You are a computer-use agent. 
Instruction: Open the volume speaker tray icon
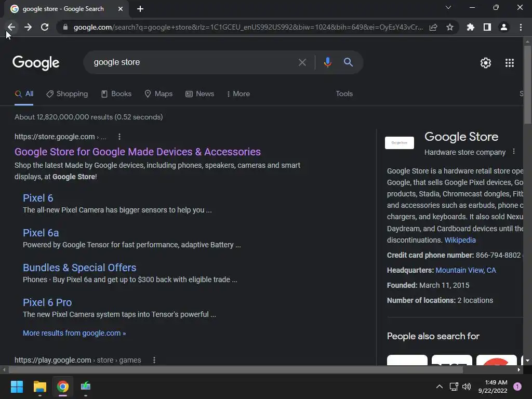(x=467, y=387)
